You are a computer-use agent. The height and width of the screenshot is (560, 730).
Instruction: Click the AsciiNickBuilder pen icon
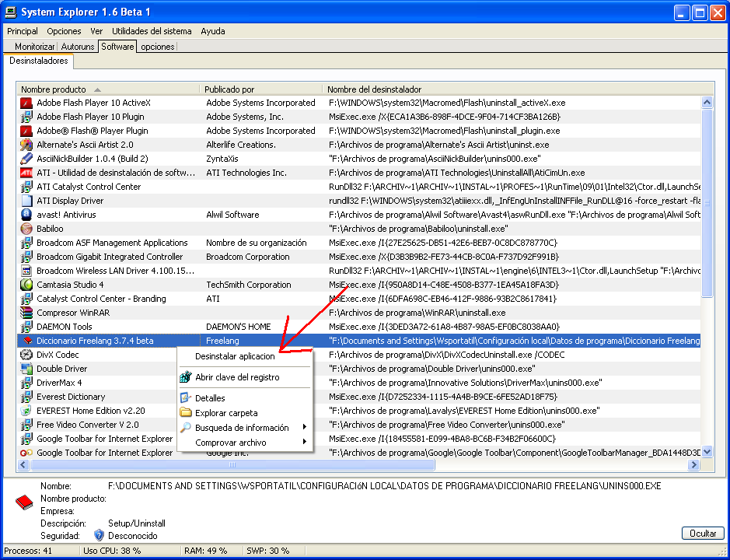[26, 159]
